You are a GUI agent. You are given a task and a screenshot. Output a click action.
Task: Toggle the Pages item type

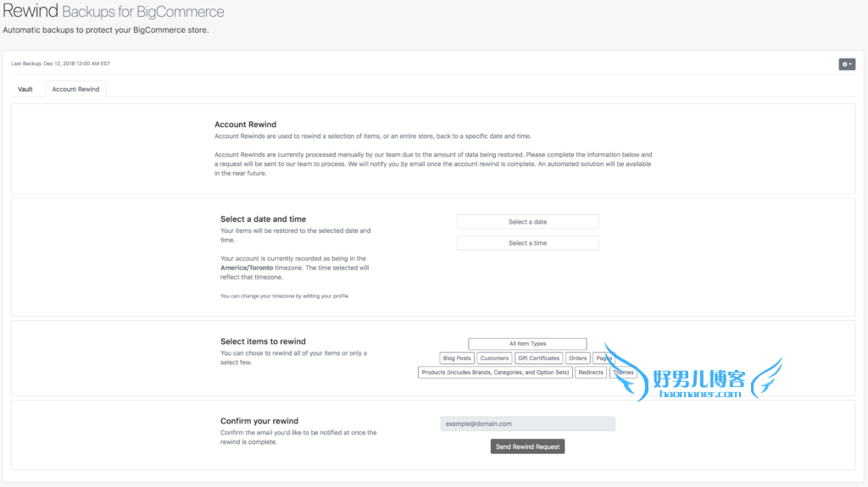(x=604, y=358)
